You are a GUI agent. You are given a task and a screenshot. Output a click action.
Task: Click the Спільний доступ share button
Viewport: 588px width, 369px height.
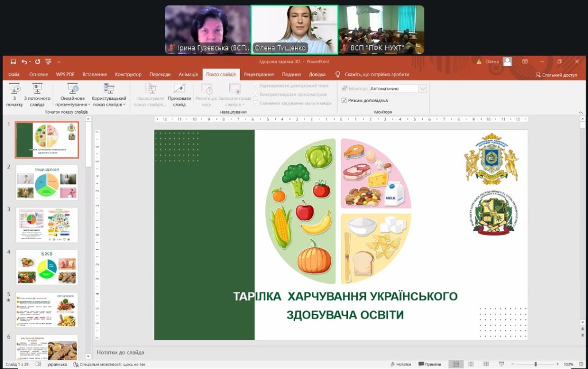pyautogui.click(x=556, y=75)
